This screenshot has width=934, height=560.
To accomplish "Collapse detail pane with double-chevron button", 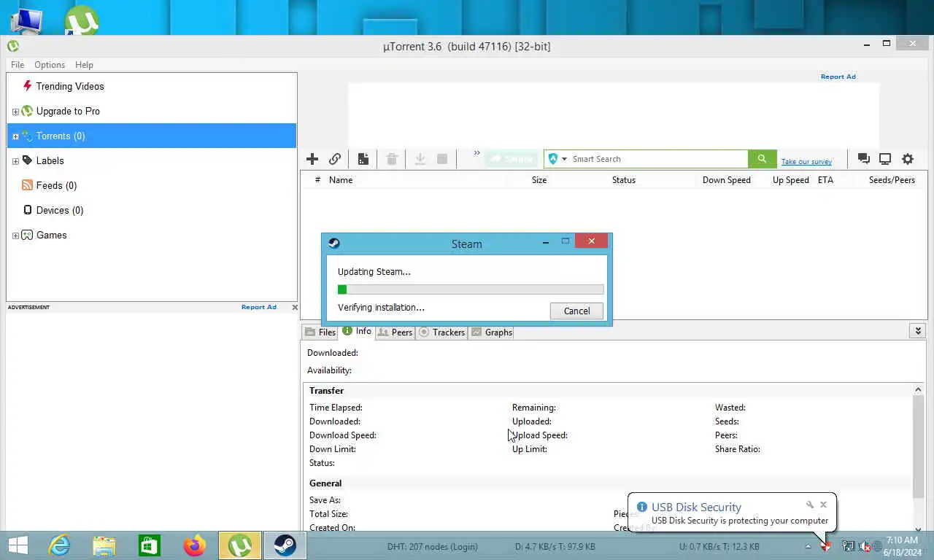I will [x=918, y=331].
